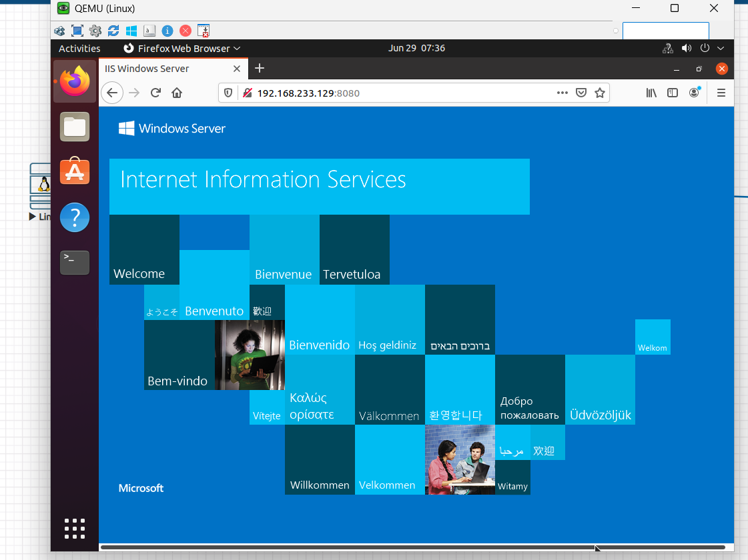Go forward in Firefox history
The image size is (748, 560).
135,93
